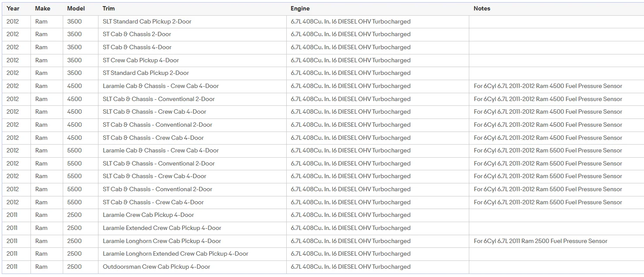Select trim "SLT Standard Cab Pickup 2-Door"
Screen dimensions: 644x277
click(x=147, y=21)
